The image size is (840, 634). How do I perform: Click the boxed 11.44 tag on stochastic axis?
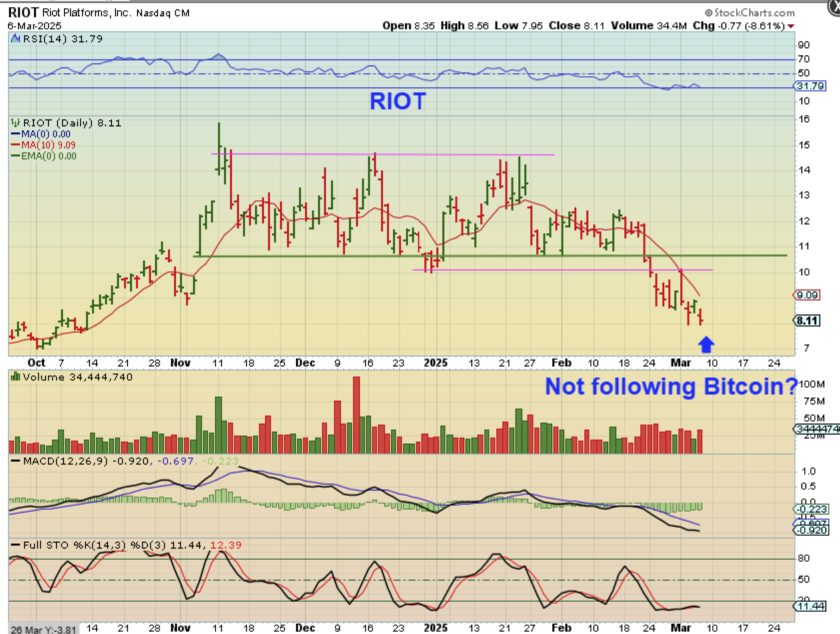(x=809, y=607)
